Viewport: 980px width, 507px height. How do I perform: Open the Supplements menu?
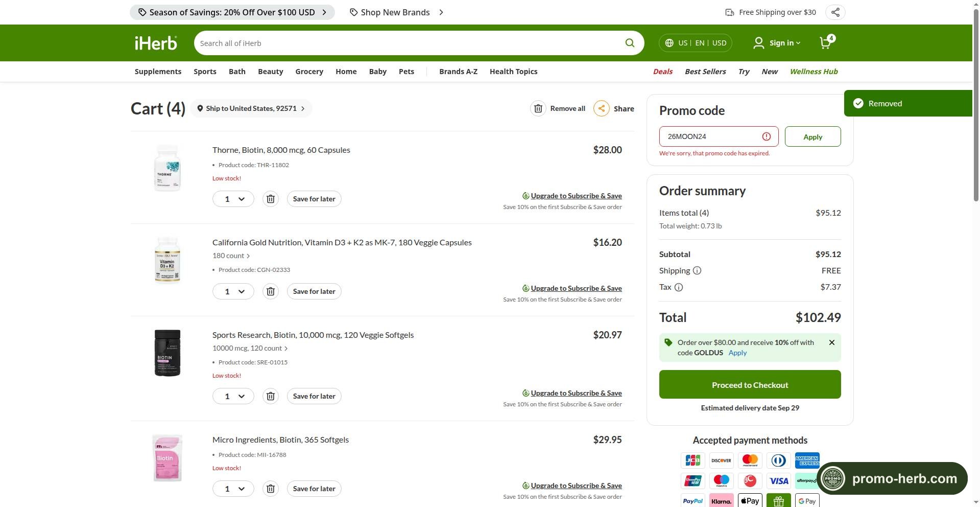point(158,72)
